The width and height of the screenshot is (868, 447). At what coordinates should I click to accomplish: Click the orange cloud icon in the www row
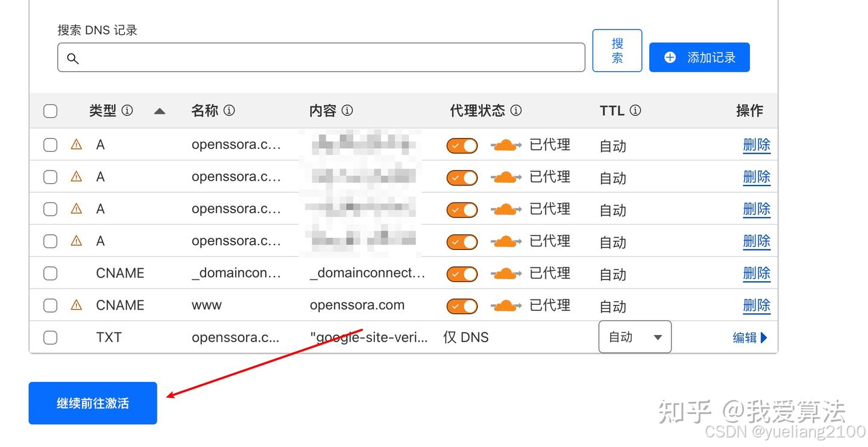pyautogui.click(x=506, y=305)
